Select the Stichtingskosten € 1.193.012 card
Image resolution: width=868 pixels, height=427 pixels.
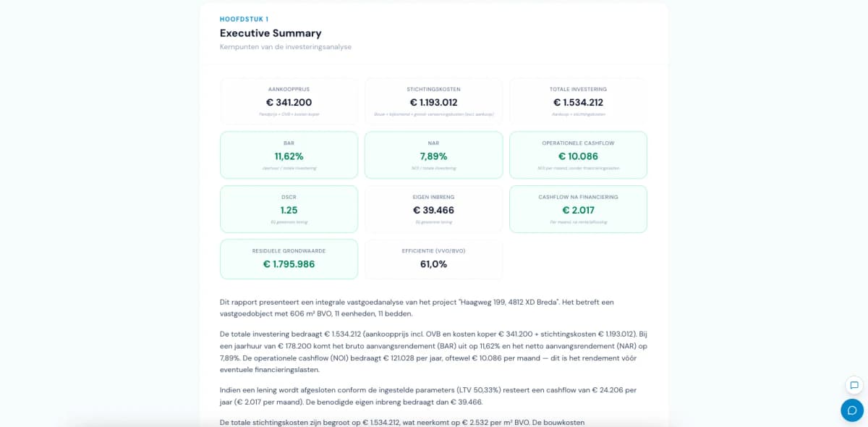pyautogui.click(x=433, y=101)
